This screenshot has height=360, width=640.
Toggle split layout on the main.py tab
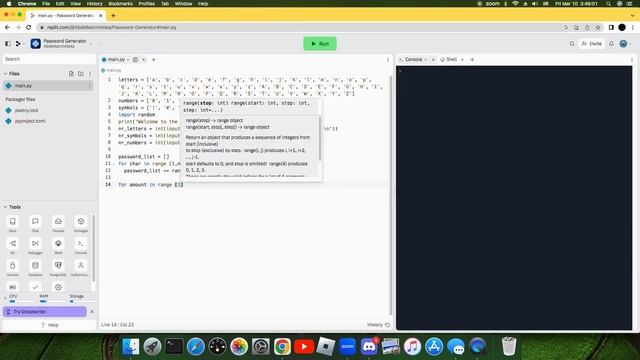[x=136, y=60]
